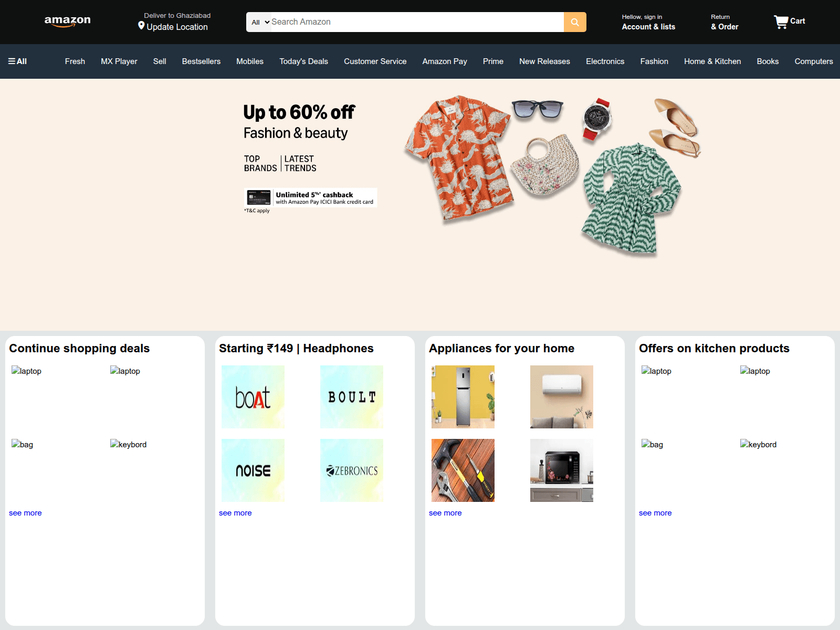840x630 pixels.
Task: Click the green patterned dress image
Action: coord(631,199)
